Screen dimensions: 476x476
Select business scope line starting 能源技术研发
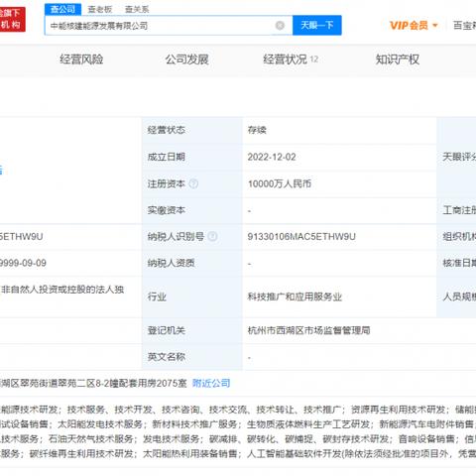pos(238,410)
